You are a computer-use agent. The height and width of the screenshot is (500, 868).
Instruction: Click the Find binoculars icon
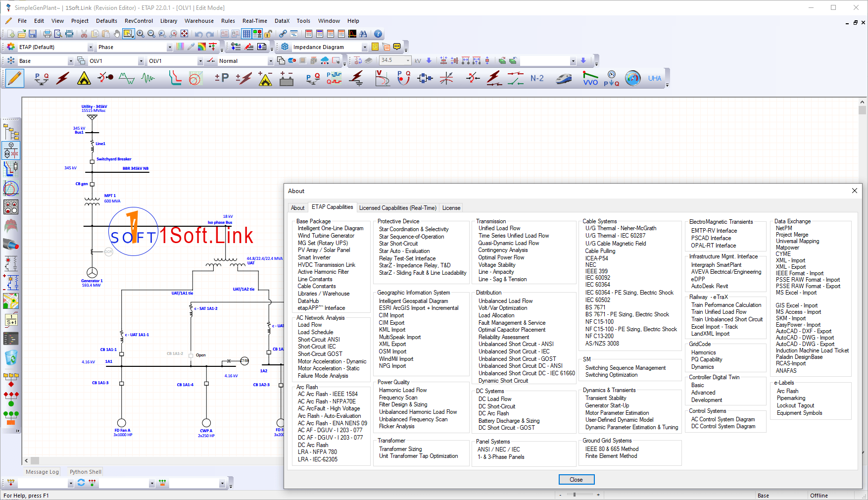click(x=363, y=34)
